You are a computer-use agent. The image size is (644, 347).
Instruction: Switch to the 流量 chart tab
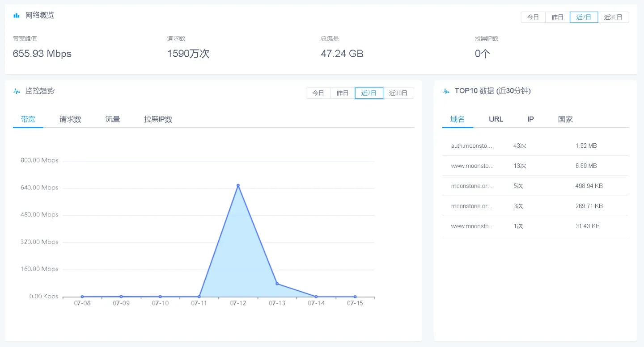point(113,119)
